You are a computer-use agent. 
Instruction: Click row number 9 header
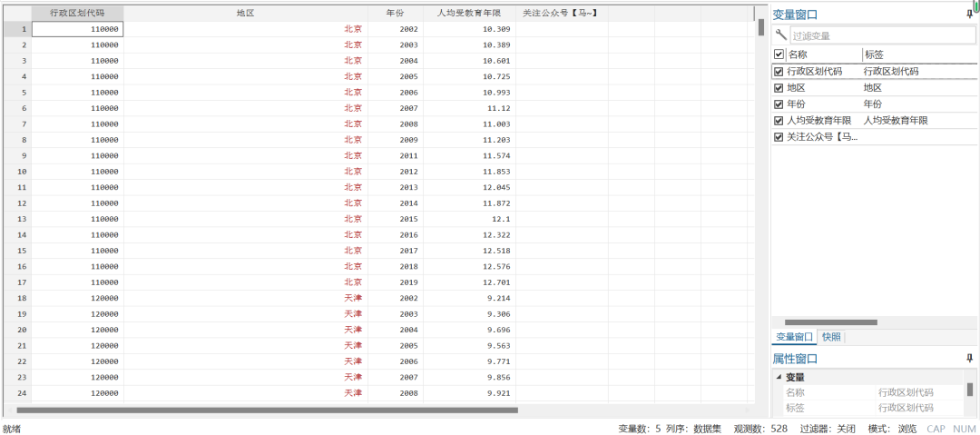point(17,155)
